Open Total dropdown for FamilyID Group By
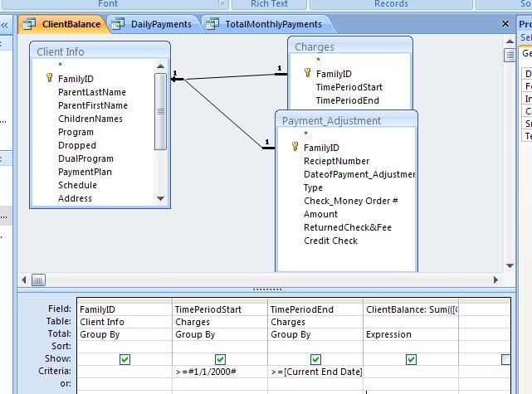532x394 pixels. [124, 334]
